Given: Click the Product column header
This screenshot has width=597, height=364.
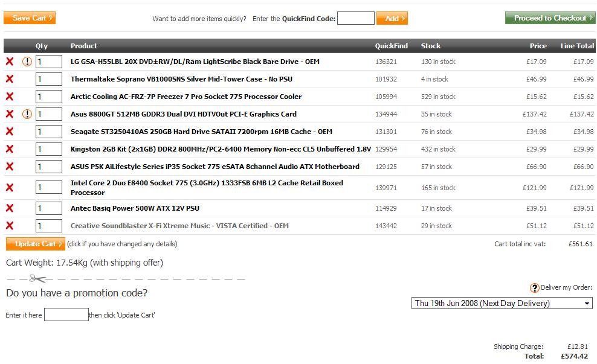Looking at the screenshot, I should (84, 46).
